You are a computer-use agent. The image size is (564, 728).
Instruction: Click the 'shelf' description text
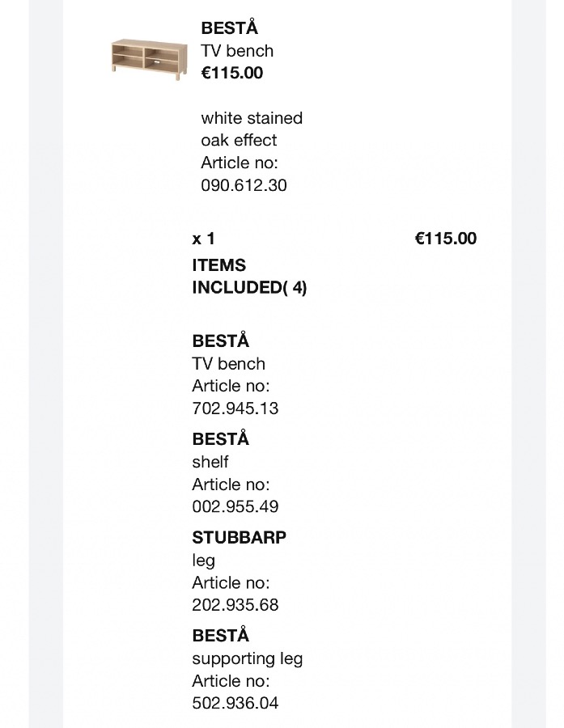(210, 462)
